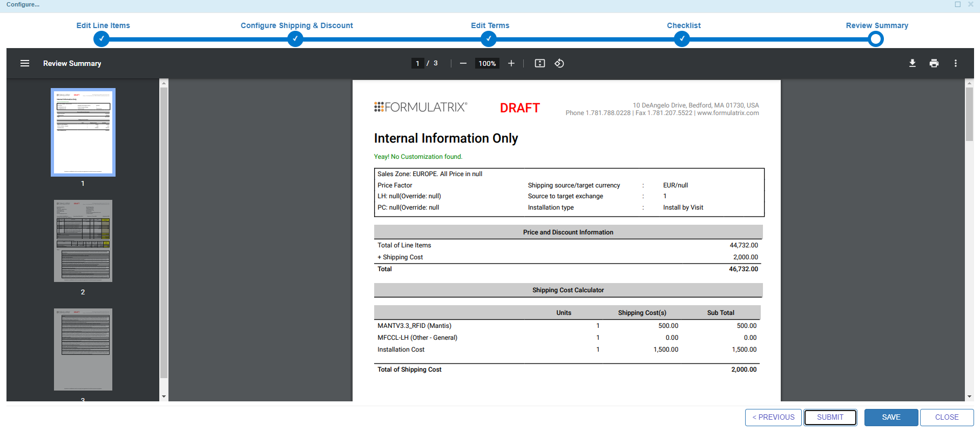980x437 pixels.
Task: Click the Review Summary step label
Action: coord(877,25)
